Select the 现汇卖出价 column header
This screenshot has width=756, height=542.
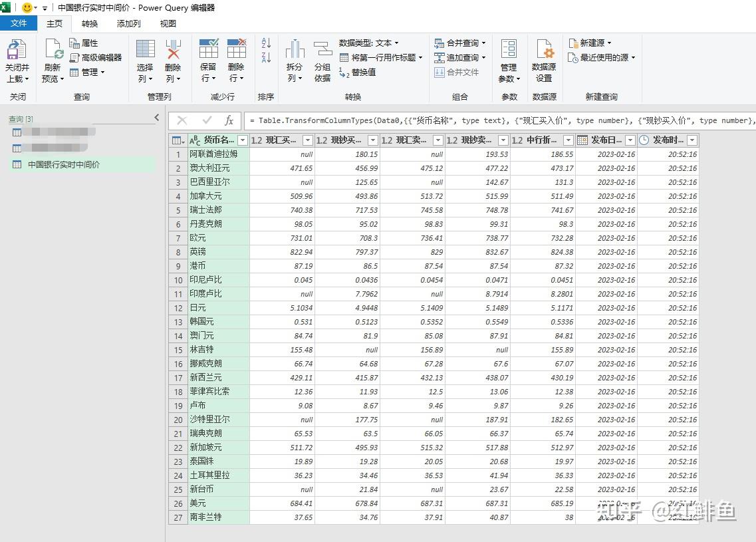tap(412, 140)
